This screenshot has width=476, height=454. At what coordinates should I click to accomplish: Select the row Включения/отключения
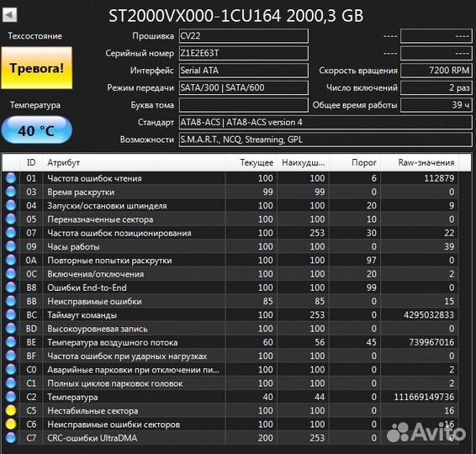click(x=230, y=274)
